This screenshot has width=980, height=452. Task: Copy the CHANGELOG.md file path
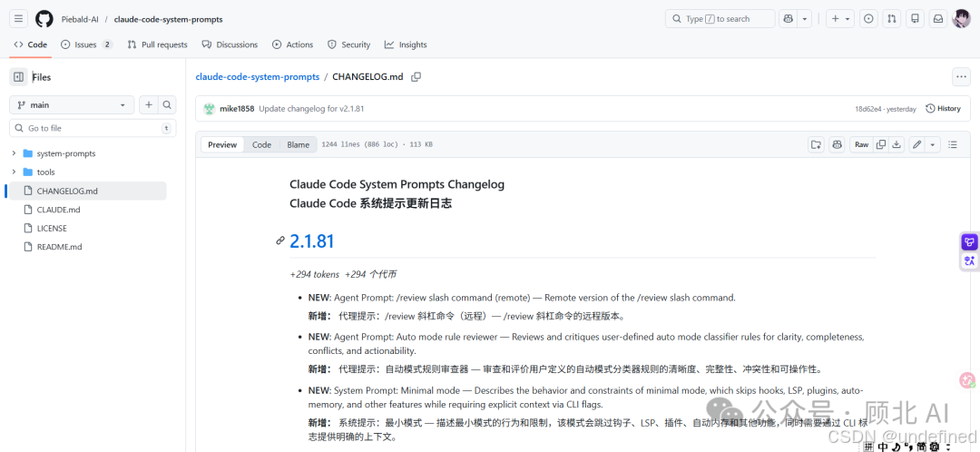[416, 77]
